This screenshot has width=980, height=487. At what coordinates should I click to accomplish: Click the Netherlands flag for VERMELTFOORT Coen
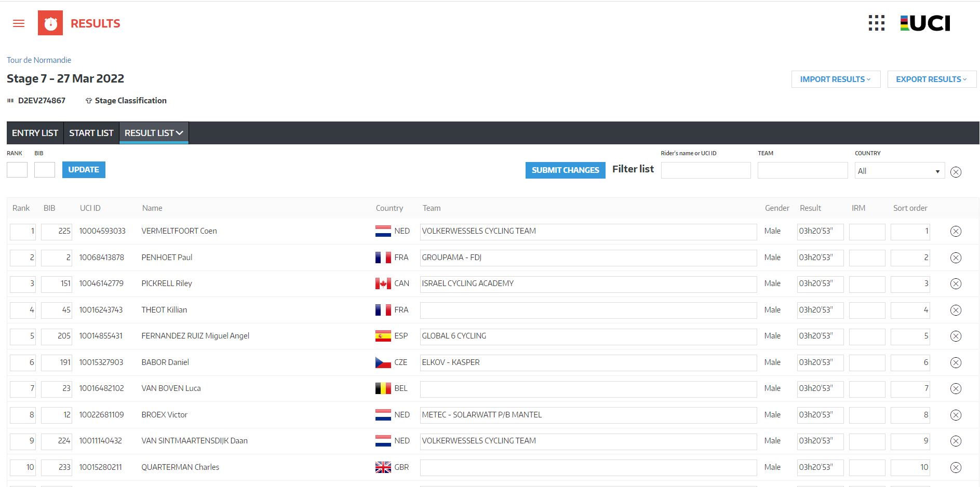click(x=383, y=232)
